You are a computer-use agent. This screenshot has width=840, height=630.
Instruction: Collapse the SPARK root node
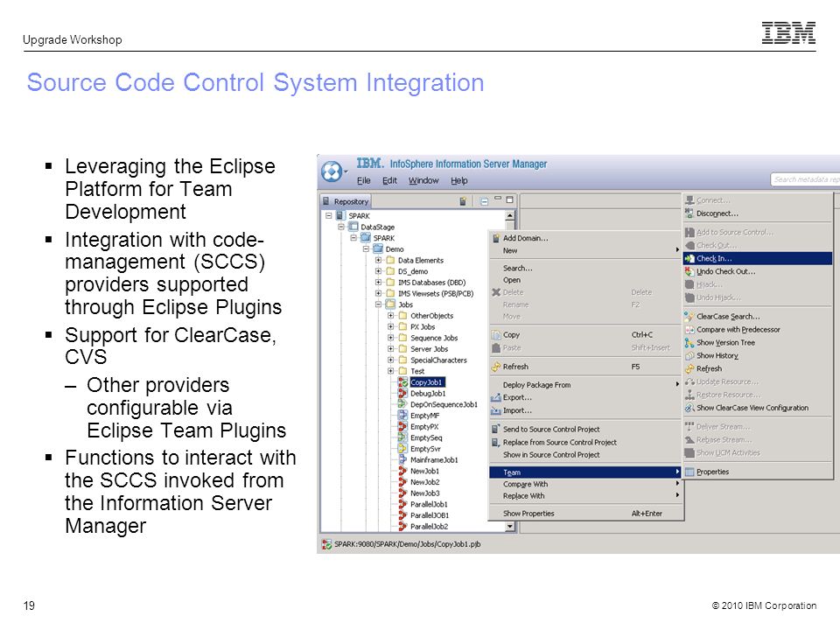[x=328, y=215]
